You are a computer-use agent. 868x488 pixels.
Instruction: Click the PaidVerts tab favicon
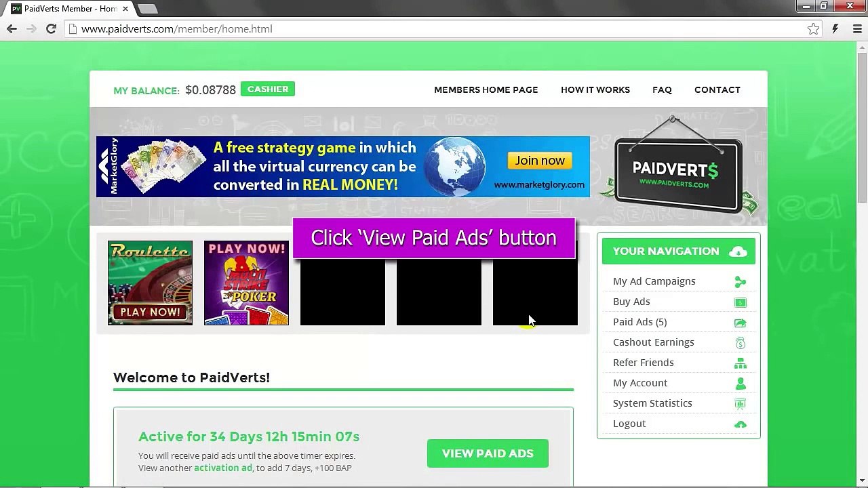(x=16, y=9)
